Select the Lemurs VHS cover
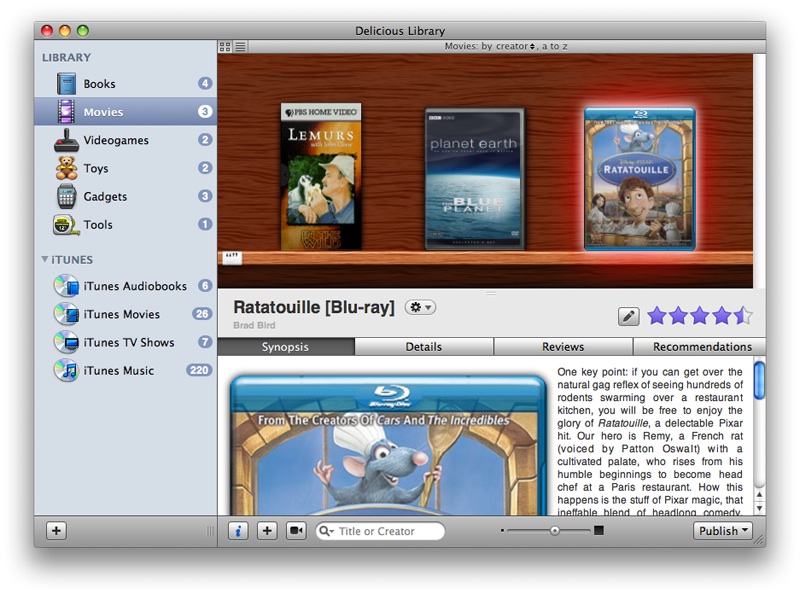 click(321, 177)
